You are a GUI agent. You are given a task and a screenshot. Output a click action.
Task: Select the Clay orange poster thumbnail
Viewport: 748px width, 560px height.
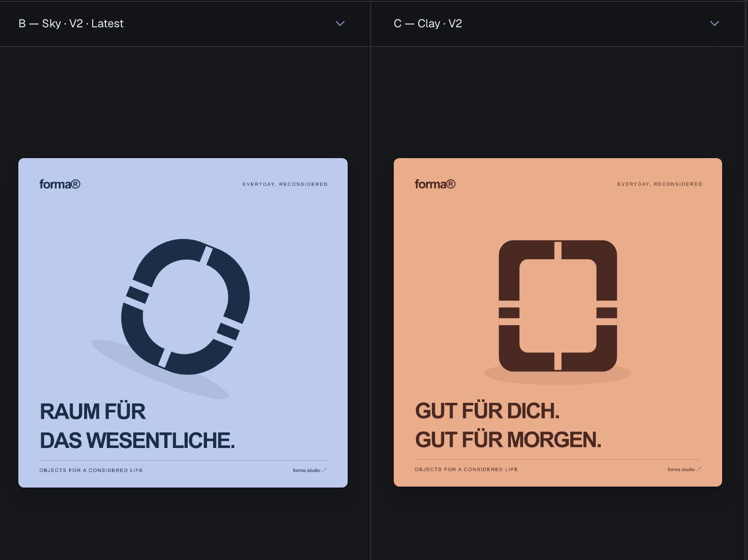point(558,322)
